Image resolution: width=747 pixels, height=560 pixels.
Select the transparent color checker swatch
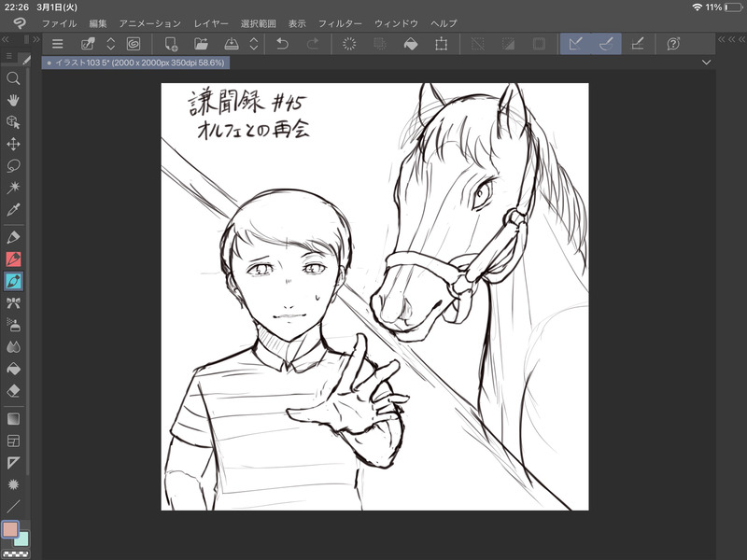(x=15, y=553)
